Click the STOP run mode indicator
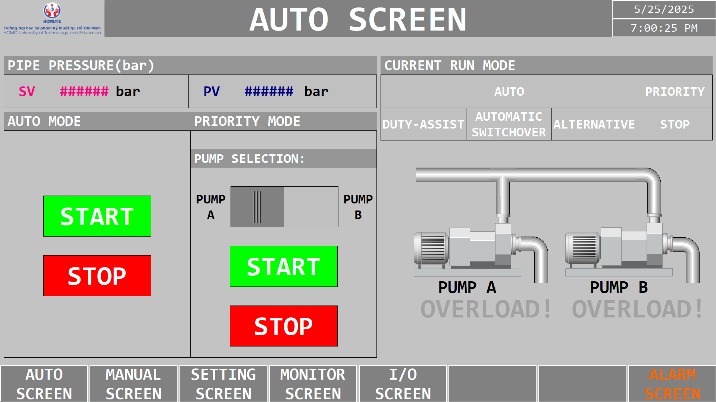Screen dimensions: 716x402 pyautogui.click(x=674, y=124)
